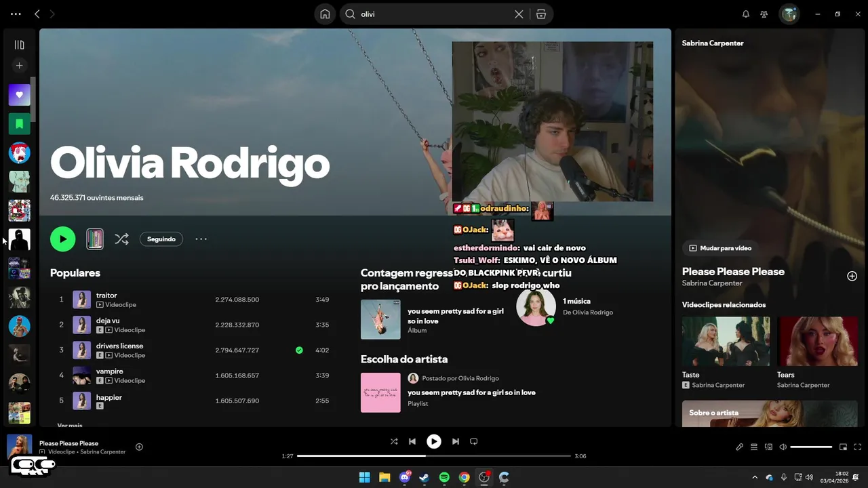Viewport: 868px width, 488px height.
Task: Open the Browse icon beside the search bar
Action: pyautogui.click(x=541, y=14)
